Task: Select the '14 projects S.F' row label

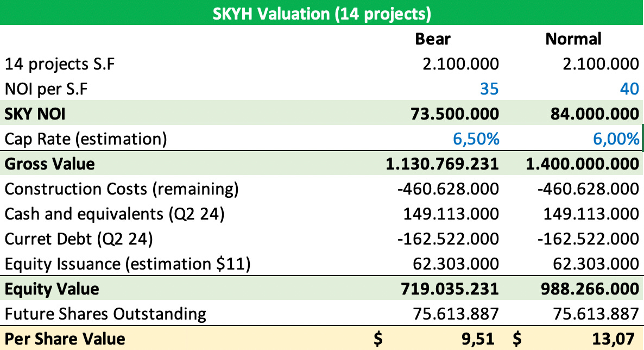Action: coord(60,64)
